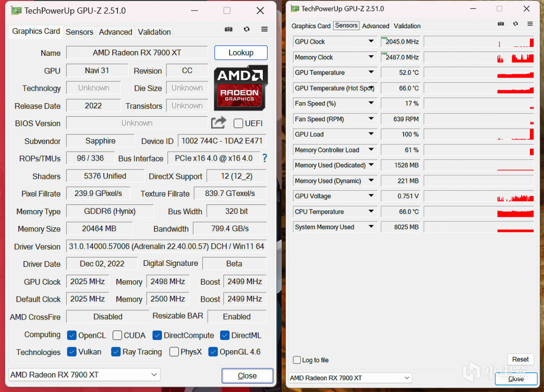Toggle the OpenGL 4.6 checkbox
This screenshot has height=392, width=544.
213,352
